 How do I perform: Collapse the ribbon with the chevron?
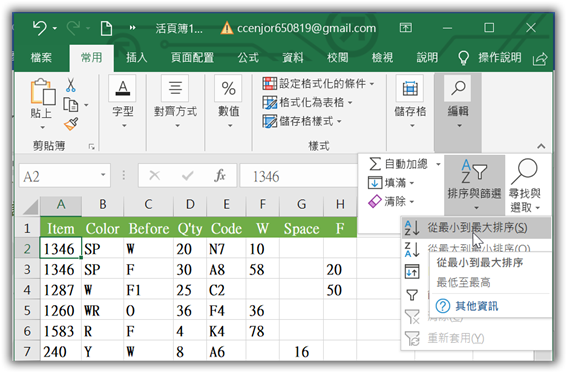[x=541, y=146]
